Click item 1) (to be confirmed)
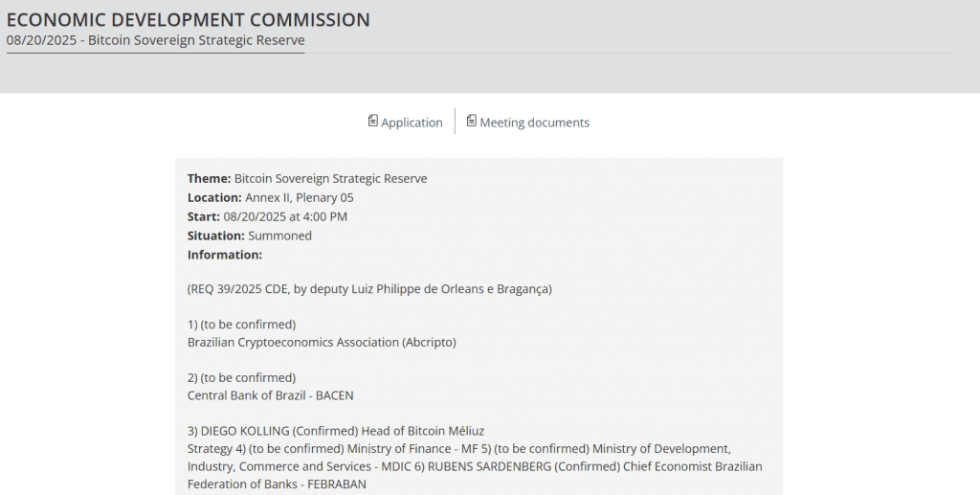980x495 pixels. pos(241,324)
